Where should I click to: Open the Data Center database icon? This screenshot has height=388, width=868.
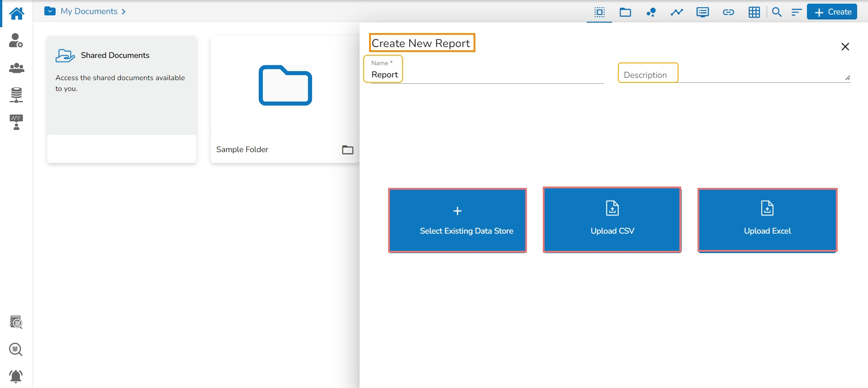16,95
